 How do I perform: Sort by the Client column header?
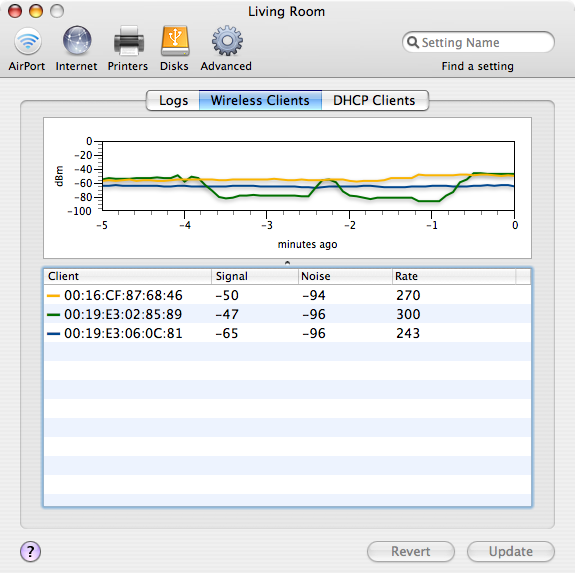click(x=127, y=276)
